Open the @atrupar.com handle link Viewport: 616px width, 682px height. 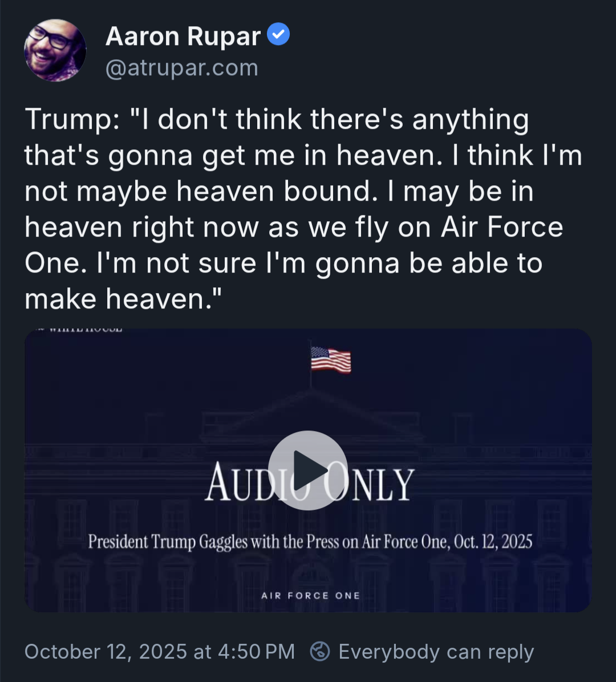[x=182, y=68]
